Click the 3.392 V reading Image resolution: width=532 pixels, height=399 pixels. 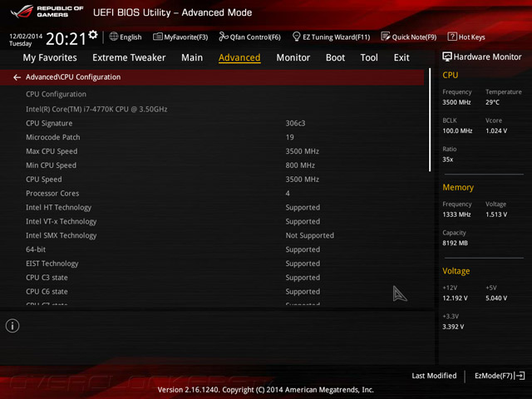pyautogui.click(x=453, y=327)
